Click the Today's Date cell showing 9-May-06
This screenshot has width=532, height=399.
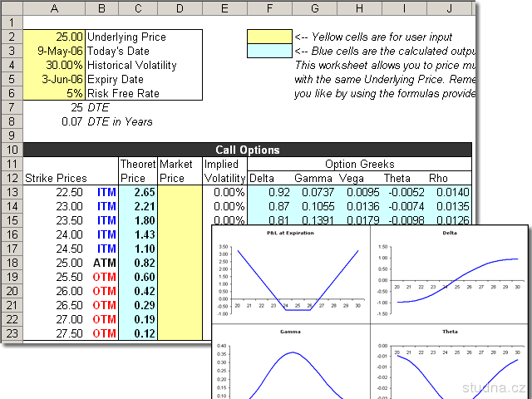coord(54,52)
